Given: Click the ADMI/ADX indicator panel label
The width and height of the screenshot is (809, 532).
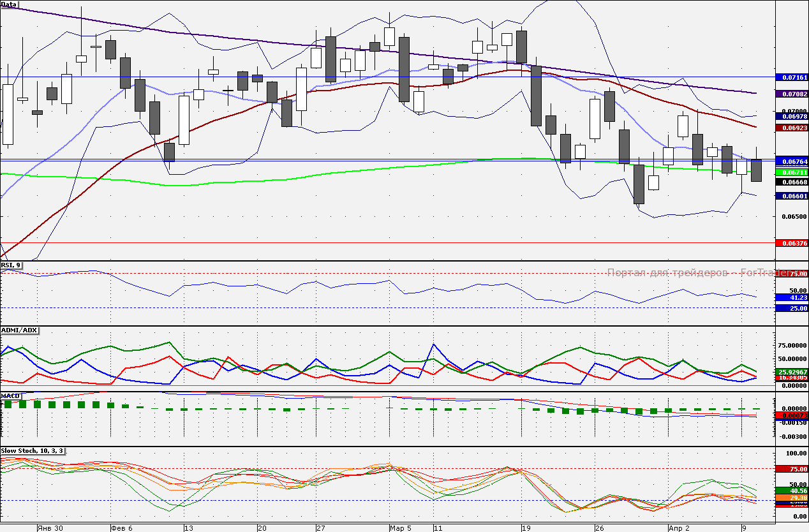Looking at the screenshot, I should click(x=20, y=330).
